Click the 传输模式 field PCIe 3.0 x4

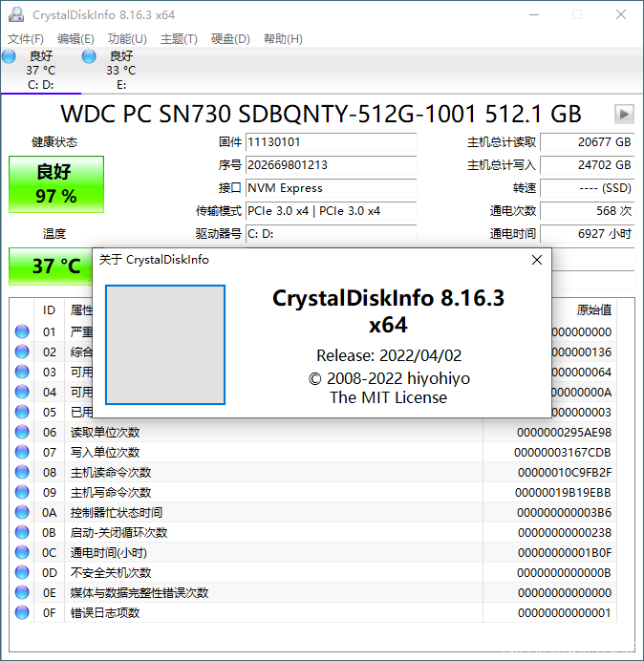click(x=331, y=211)
